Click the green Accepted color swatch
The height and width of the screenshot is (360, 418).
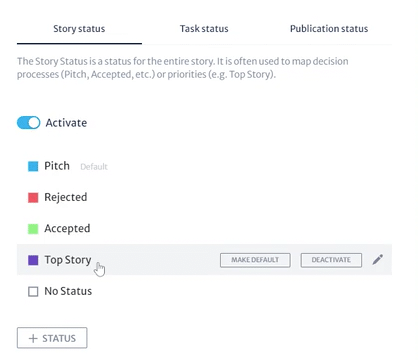click(x=33, y=229)
